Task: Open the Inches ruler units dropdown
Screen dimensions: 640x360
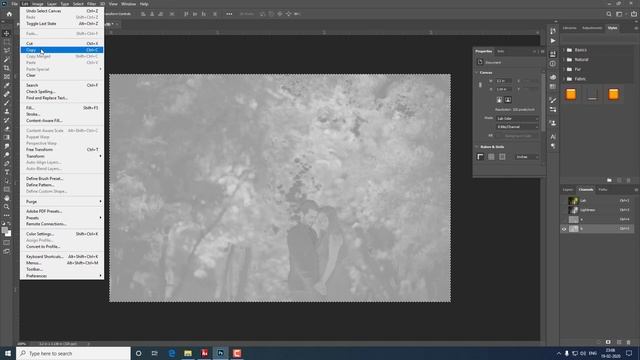Action: click(x=527, y=157)
